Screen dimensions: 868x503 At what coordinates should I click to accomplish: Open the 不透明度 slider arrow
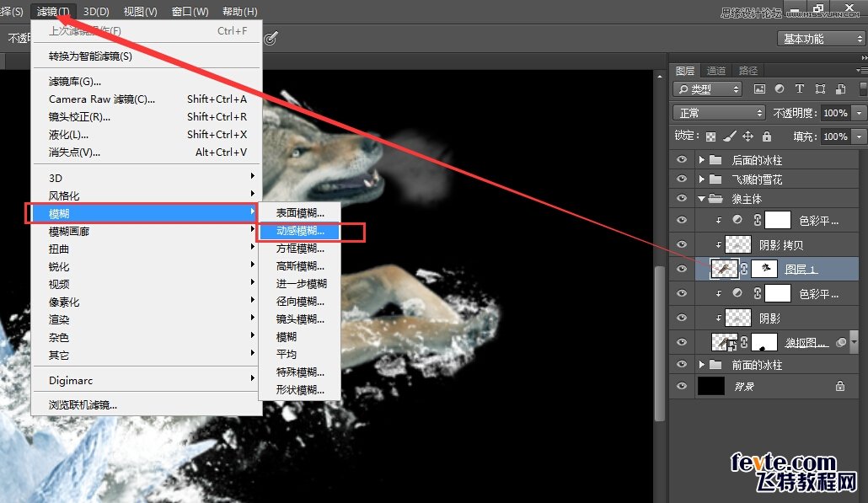[859, 113]
